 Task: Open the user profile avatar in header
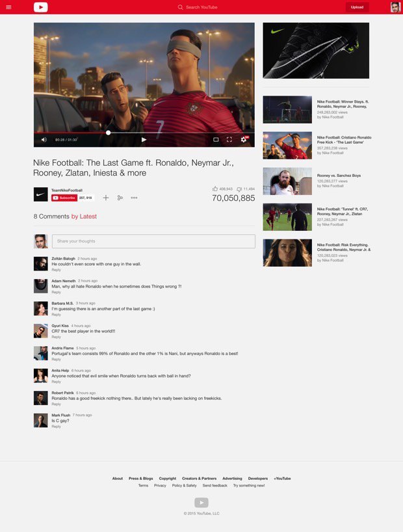click(x=395, y=7)
